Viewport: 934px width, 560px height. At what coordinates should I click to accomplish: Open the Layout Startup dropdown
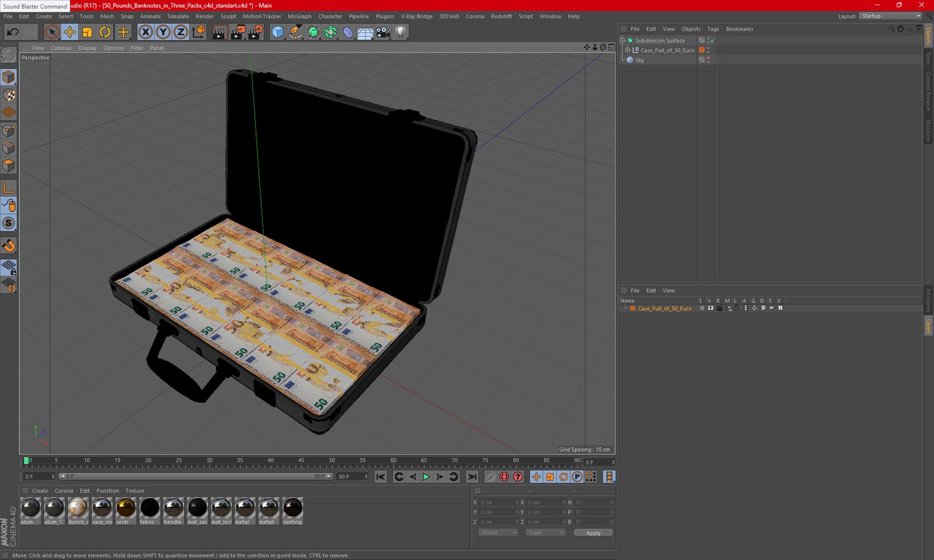coord(890,16)
